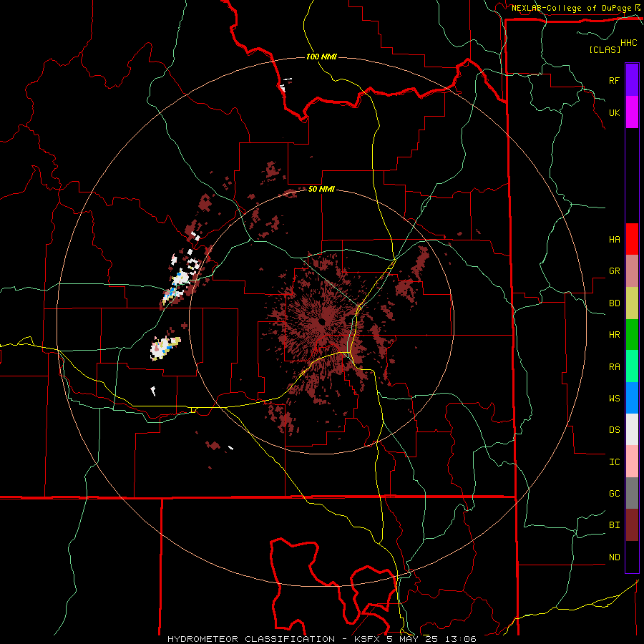
Task: Click the HA red legend swatch
Action: coord(632,239)
